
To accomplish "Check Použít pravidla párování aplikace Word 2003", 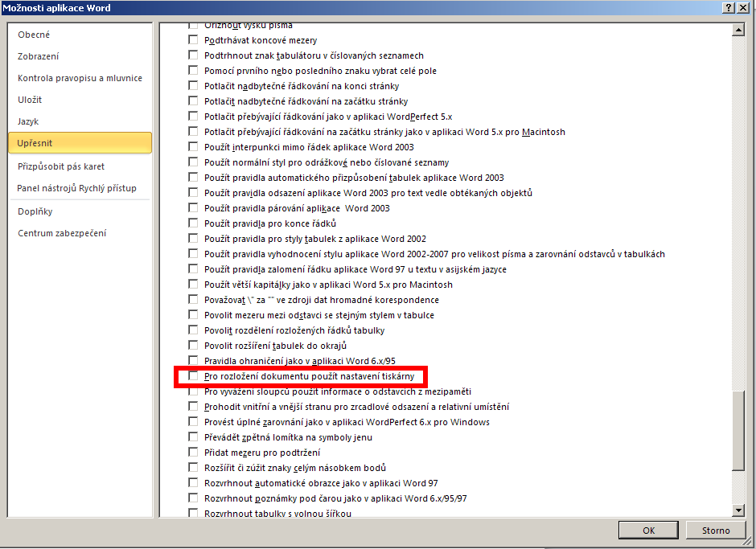I will point(193,207).
